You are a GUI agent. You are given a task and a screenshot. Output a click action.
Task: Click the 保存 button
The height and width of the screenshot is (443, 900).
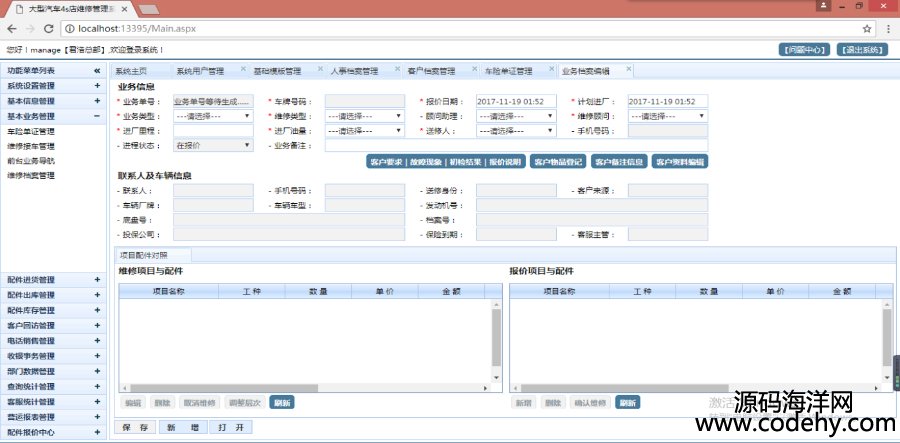tap(140, 427)
